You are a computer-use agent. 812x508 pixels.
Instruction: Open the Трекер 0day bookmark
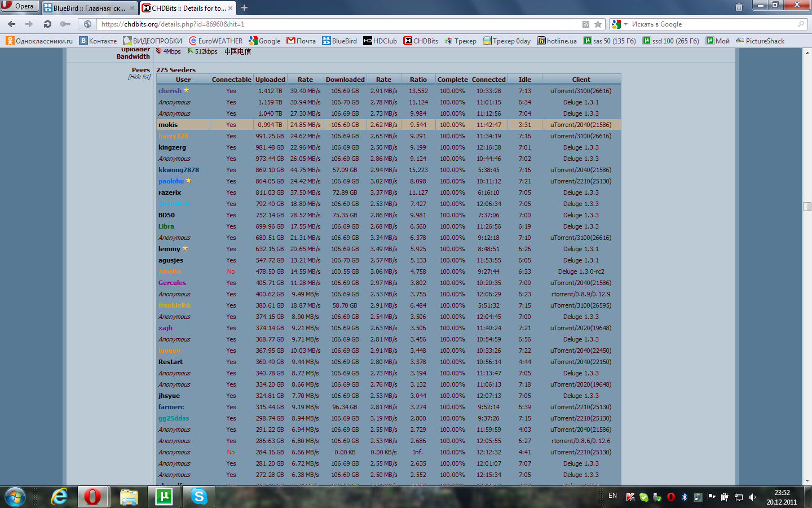pos(506,41)
